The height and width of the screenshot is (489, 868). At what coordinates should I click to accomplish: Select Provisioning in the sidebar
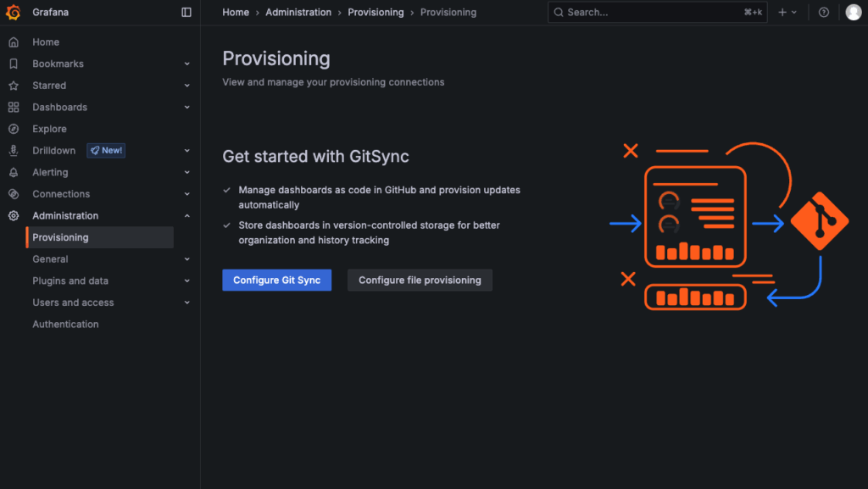(60, 237)
